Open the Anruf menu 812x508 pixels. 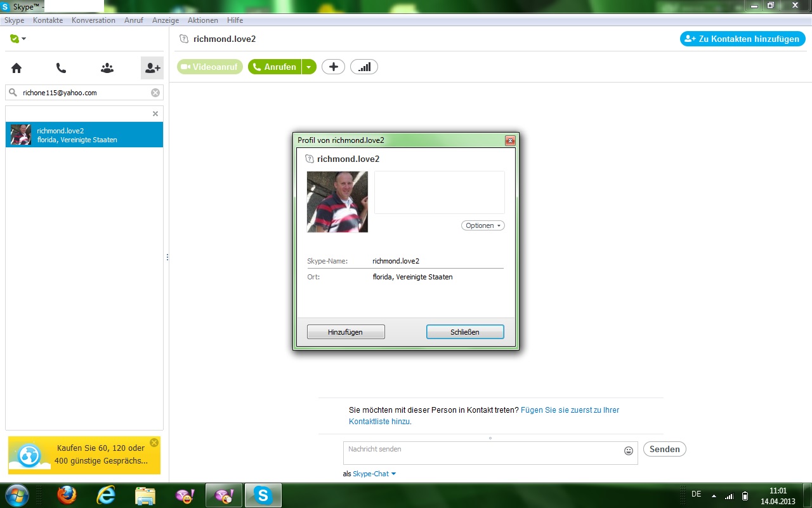pyautogui.click(x=134, y=20)
